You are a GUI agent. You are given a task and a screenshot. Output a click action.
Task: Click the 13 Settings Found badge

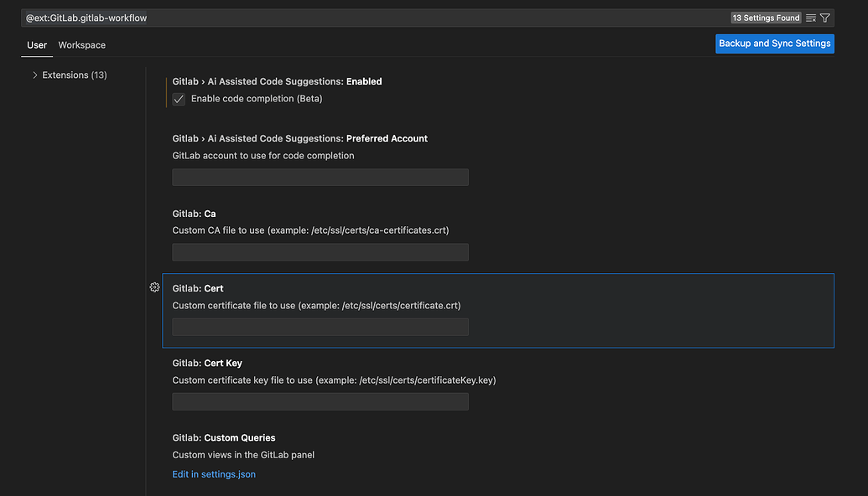coord(766,18)
